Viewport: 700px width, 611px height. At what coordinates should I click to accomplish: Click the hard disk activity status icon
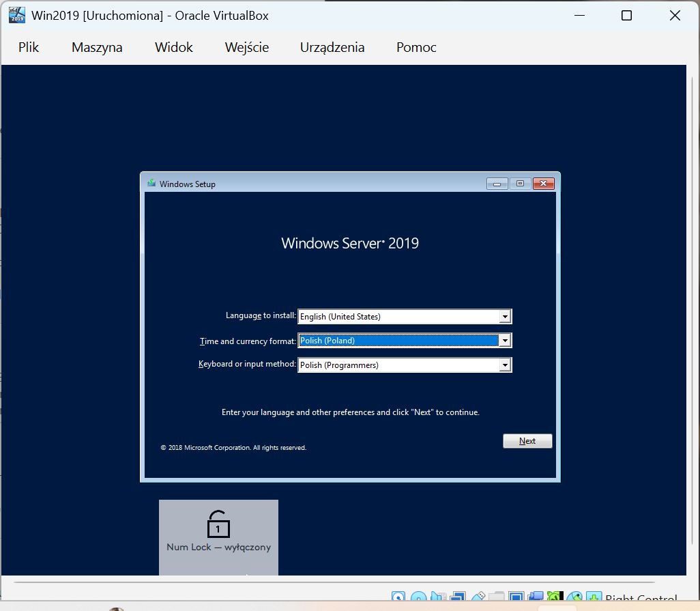(x=398, y=599)
